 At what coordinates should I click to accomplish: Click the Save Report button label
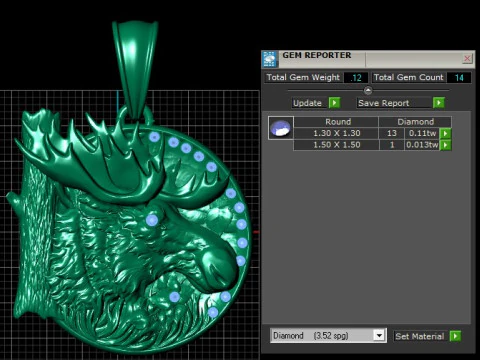(383, 103)
